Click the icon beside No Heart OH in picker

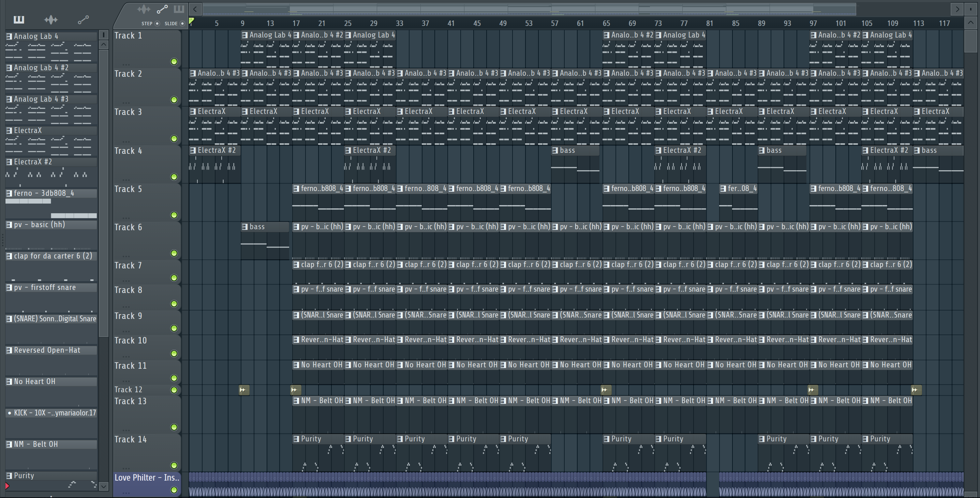[9, 382]
